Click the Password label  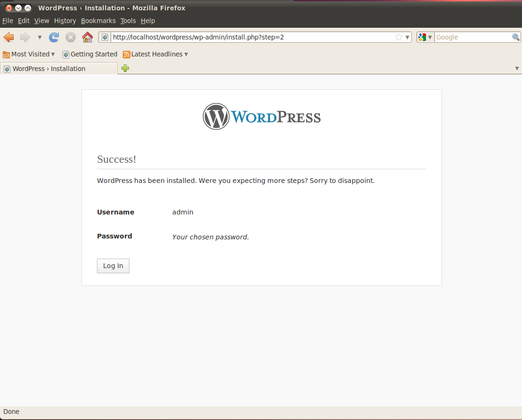pyautogui.click(x=114, y=236)
